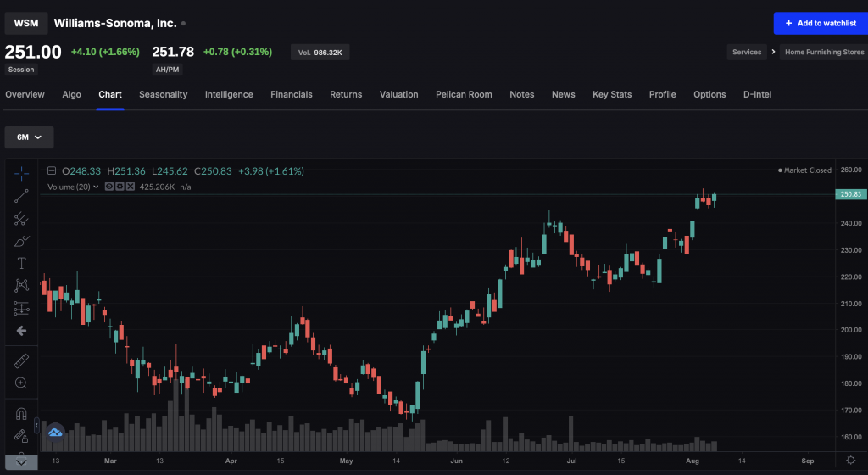
Task: Open the Options tab
Action: pyautogui.click(x=709, y=95)
